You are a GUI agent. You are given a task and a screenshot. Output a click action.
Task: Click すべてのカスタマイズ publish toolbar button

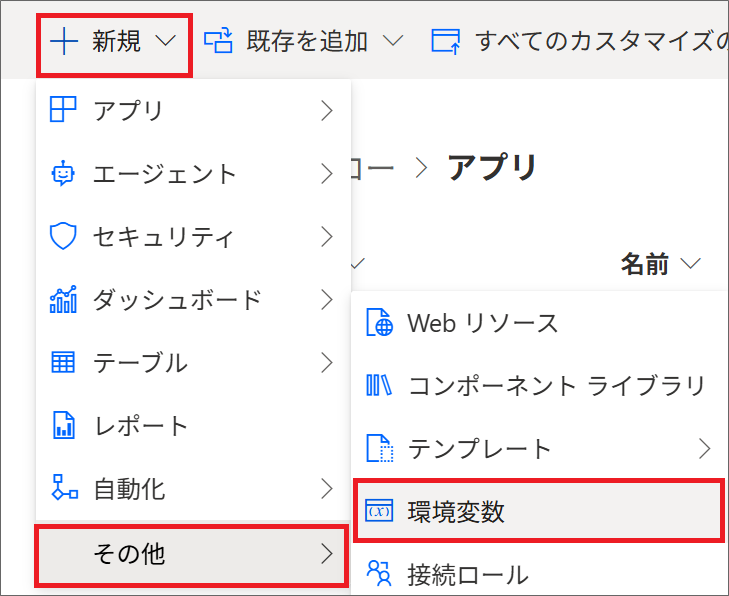tap(579, 41)
